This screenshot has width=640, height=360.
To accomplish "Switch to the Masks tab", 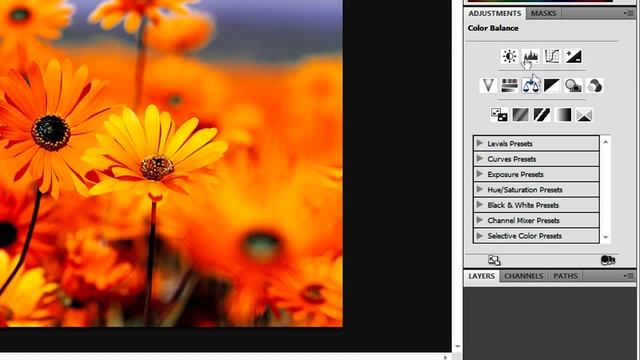I will coord(543,13).
